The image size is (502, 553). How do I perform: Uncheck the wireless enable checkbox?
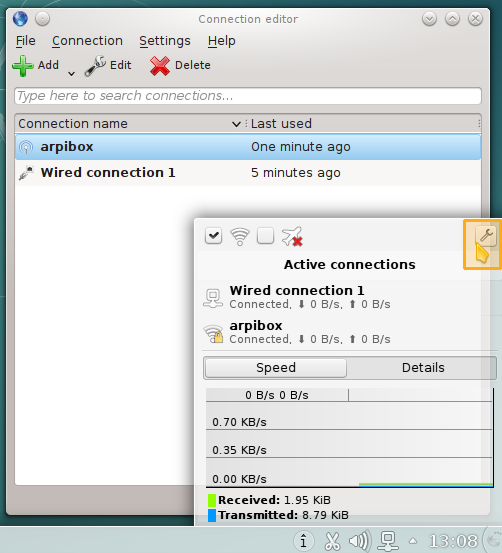213,236
